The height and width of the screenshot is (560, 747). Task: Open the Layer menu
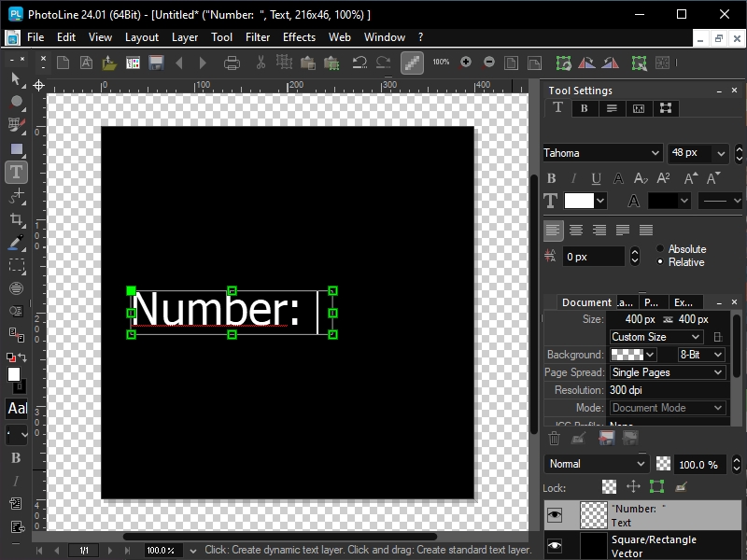(184, 37)
